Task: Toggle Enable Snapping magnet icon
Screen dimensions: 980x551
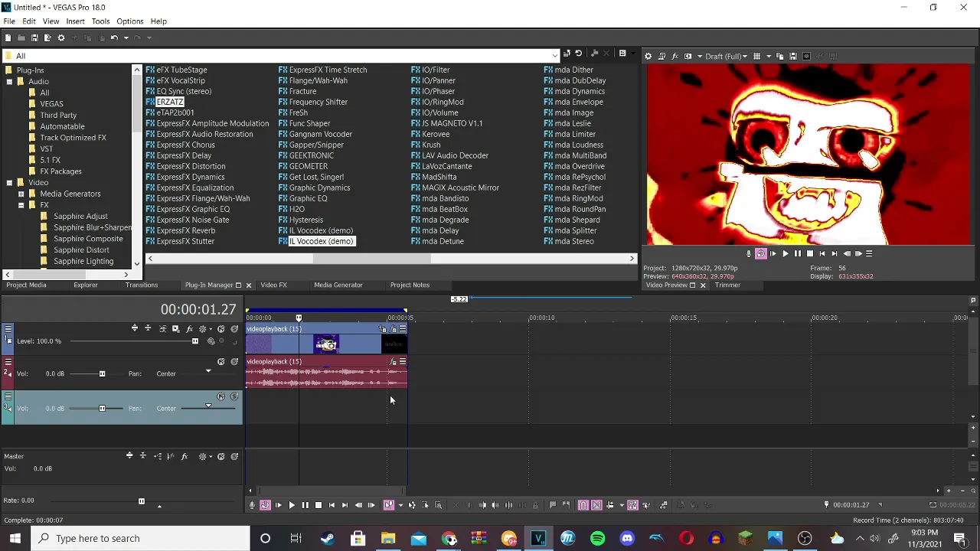Action: click(x=583, y=505)
